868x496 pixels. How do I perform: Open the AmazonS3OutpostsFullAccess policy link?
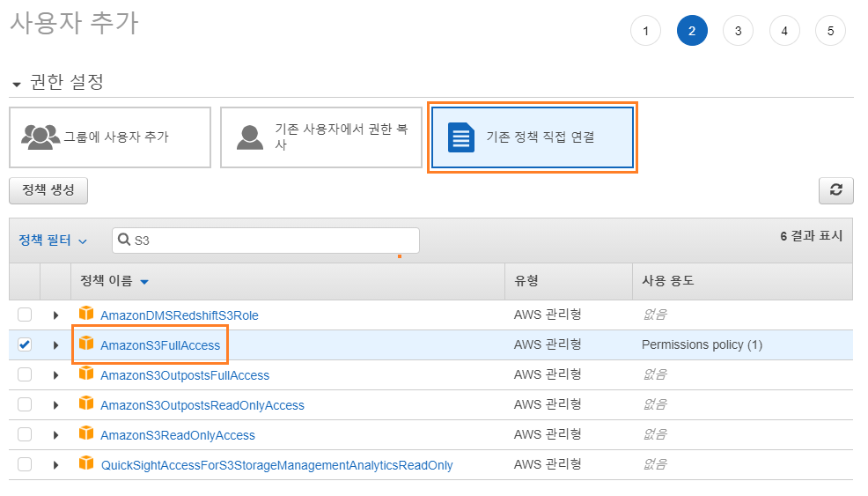tap(185, 375)
